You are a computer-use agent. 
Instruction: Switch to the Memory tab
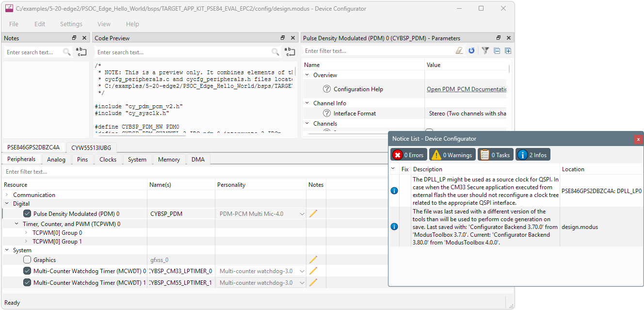pos(169,160)
